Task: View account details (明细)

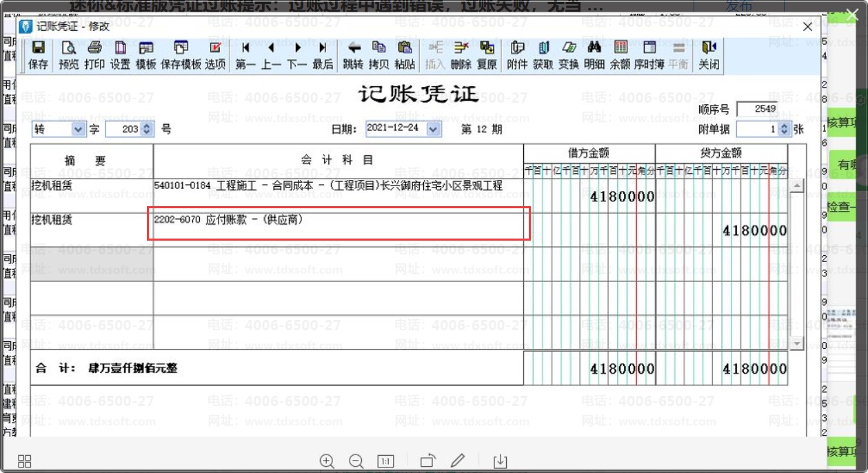Action: point(594,55)
